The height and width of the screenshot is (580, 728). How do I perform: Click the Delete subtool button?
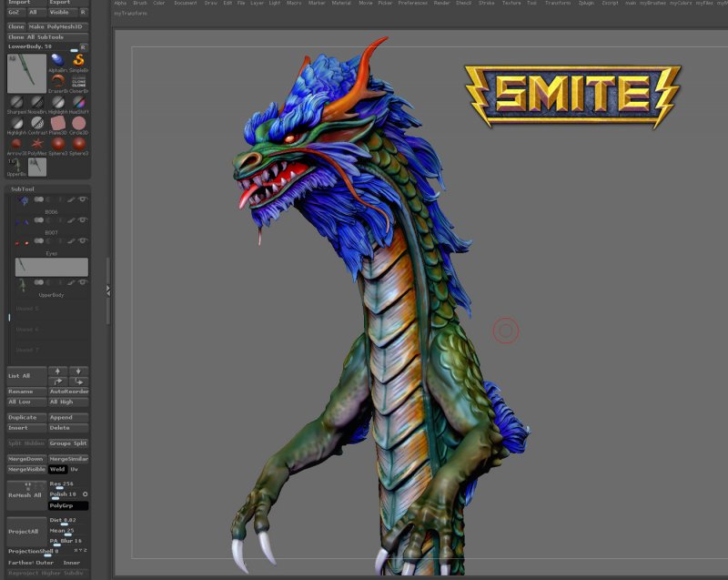tap(68, 428)
